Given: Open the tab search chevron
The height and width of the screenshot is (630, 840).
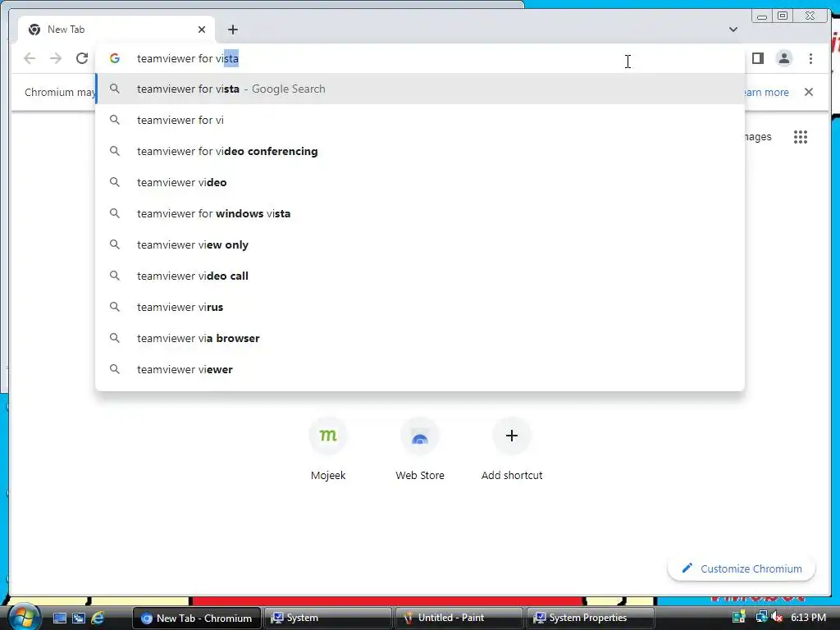Looking at the screenshot, I should (733, 30).
